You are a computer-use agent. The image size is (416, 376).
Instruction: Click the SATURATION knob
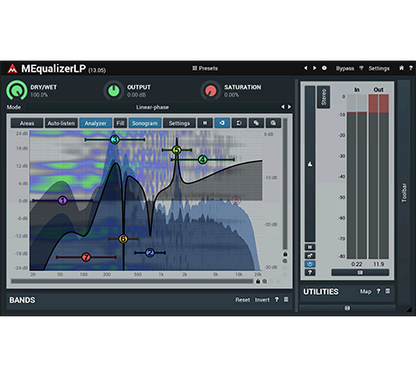coord(211,90)
